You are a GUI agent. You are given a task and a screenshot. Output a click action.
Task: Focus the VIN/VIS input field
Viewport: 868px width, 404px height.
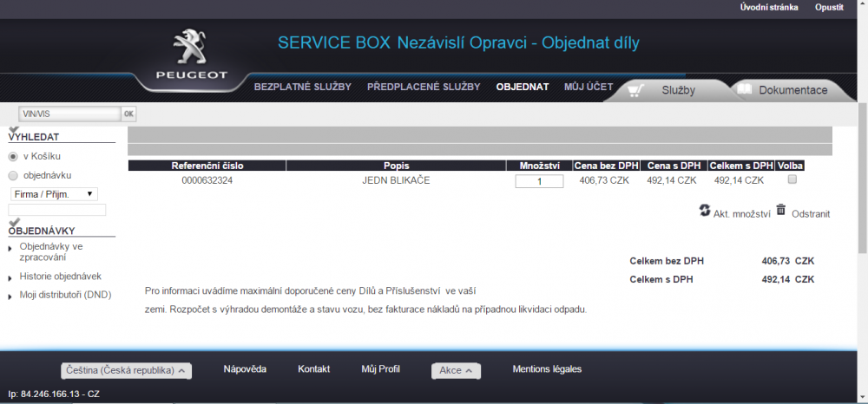point(69,114)
